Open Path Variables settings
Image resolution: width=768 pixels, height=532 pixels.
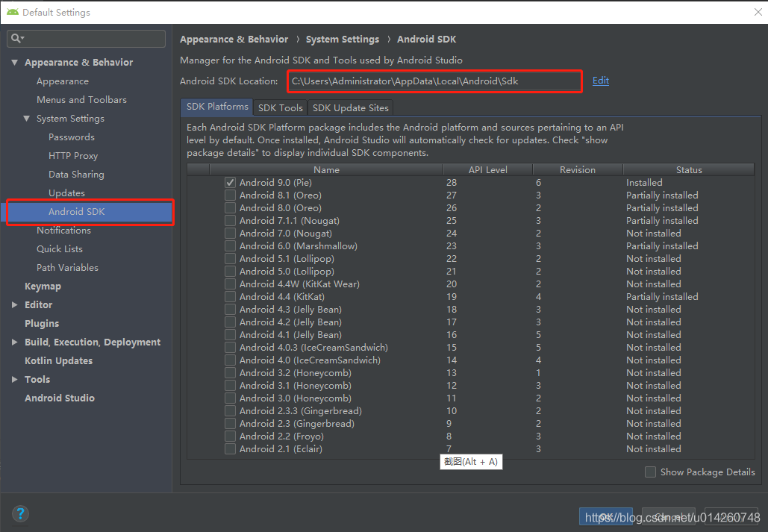point(68,267)
